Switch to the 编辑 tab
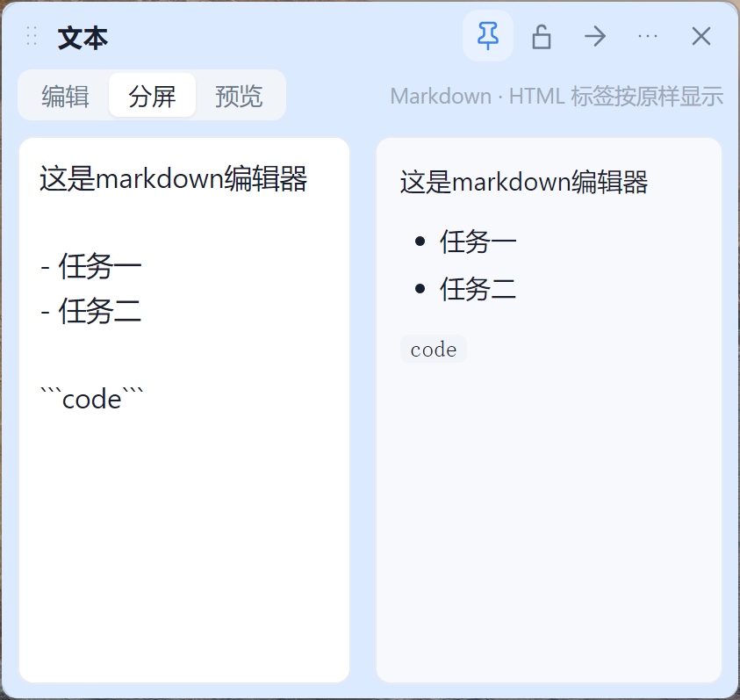 pyautogui.click(x=65, y=96)
